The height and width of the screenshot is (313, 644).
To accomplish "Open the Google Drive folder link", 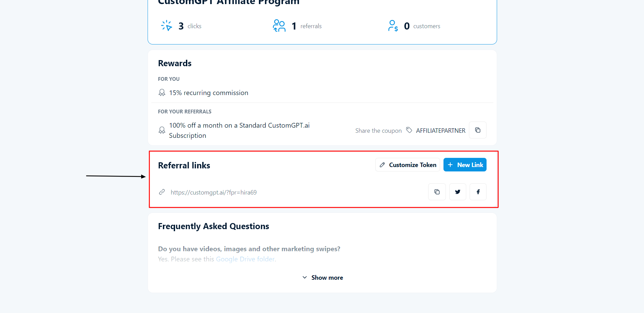I will pos(245,259).
